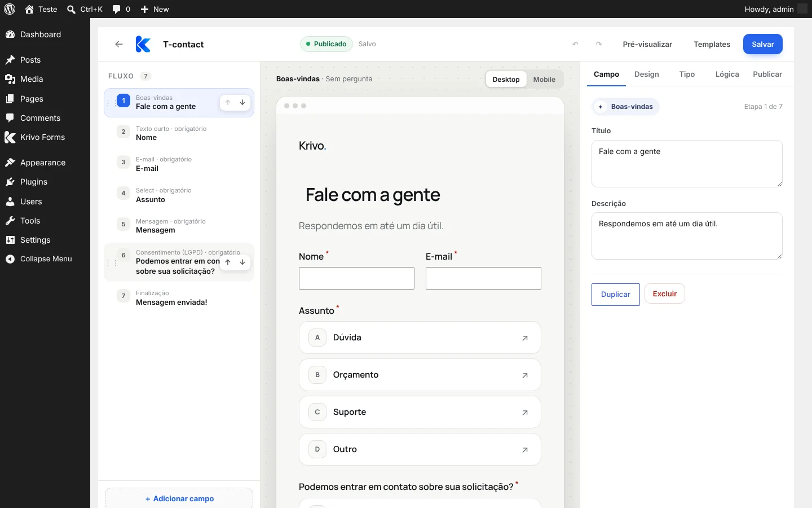The width and height of the screenshot is (812, 508).
Task: Open the Lógica tab
Action: (727, 75)
